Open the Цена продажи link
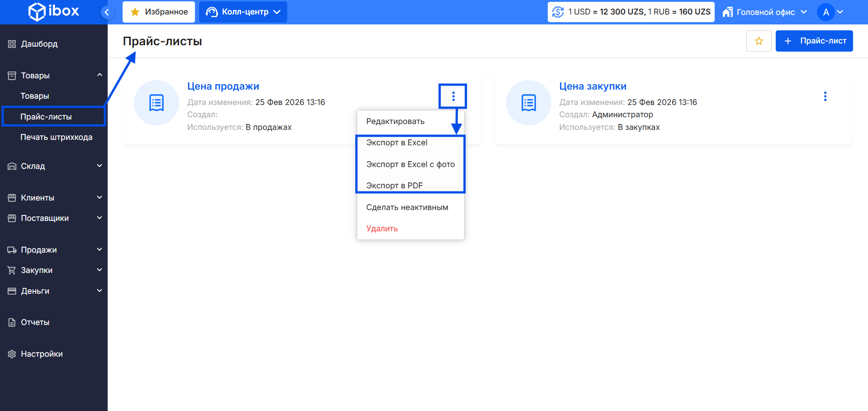 pos(223,86)
